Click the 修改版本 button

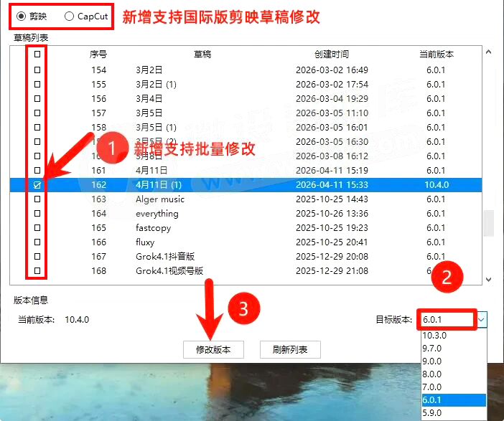(213, 349)
